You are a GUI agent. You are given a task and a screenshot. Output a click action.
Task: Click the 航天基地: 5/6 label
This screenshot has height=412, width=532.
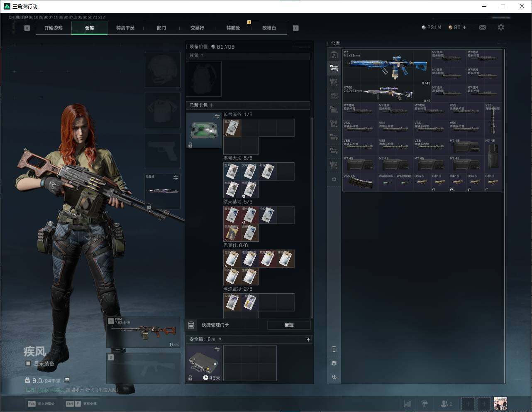click(238, 202)
